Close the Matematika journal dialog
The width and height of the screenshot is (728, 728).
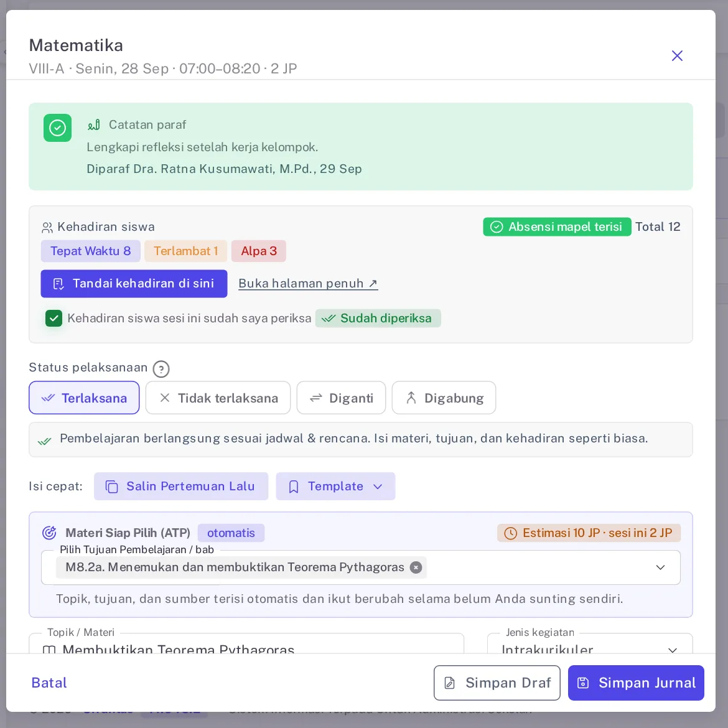pyautogui.click(x=677, y=56)
